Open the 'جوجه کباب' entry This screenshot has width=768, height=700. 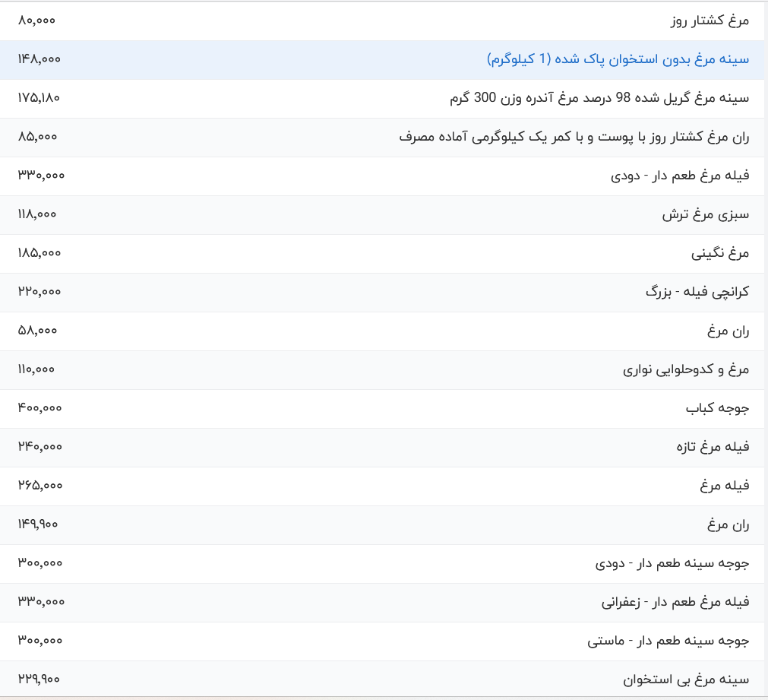pos(717,408)
